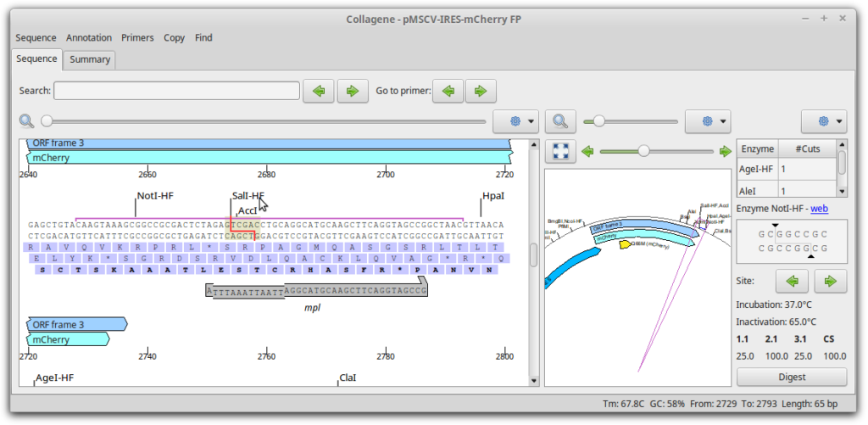868x425 pixels.
Task: Click the NotI-HF recognition site diagram
Action: click(792, 243)
